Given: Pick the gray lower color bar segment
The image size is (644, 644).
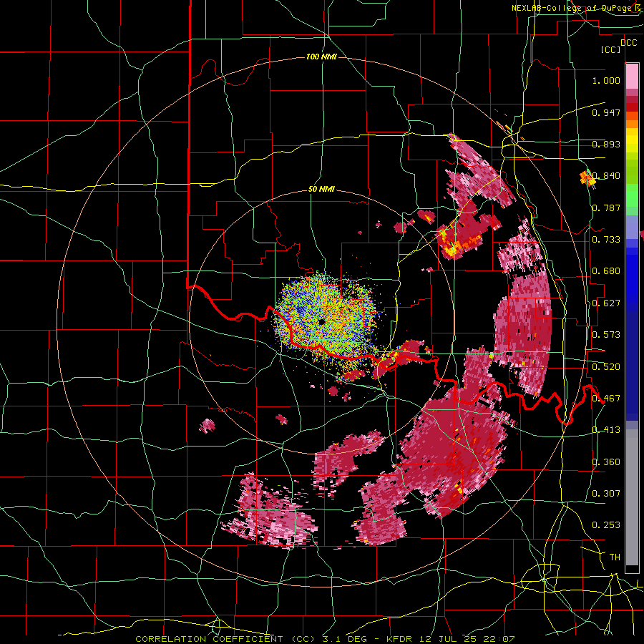Looking at the screenshot, I should [x=632, y=497].
